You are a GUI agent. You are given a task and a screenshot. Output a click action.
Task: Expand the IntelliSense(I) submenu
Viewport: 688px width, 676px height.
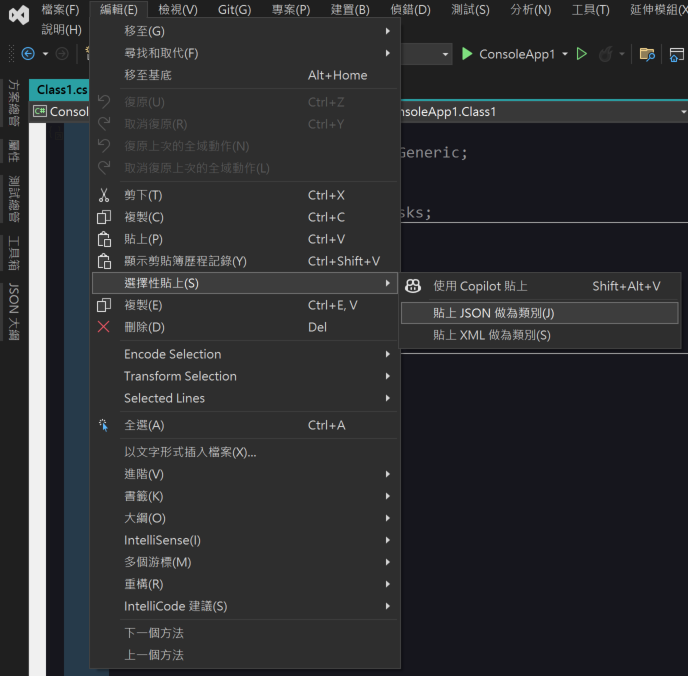245,540
